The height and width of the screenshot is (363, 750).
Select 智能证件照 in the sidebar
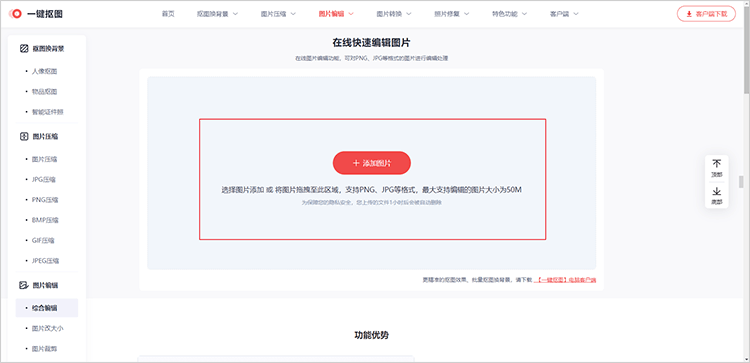[47, 112]
